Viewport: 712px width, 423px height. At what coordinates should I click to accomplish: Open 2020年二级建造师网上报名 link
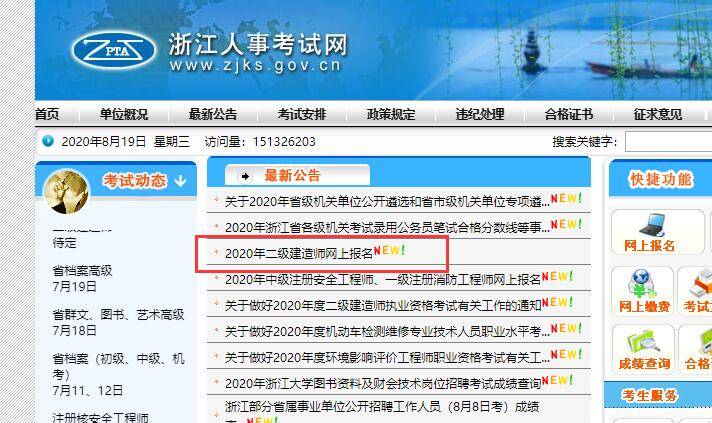[299, 253]
